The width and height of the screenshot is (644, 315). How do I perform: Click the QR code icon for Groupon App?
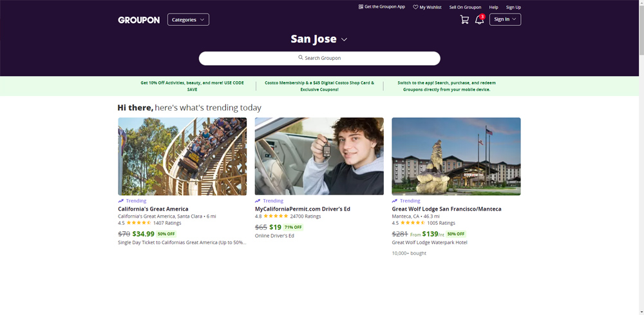pos(361,7)
